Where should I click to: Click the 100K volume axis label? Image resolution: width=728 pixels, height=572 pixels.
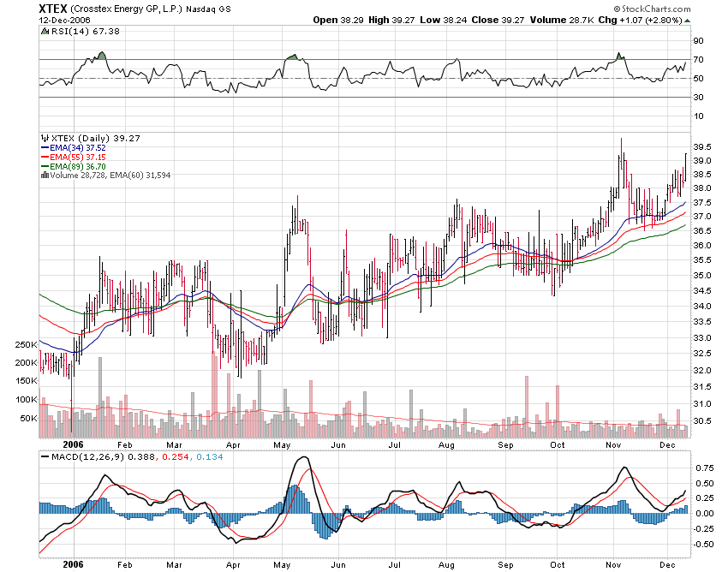point(26,399)
